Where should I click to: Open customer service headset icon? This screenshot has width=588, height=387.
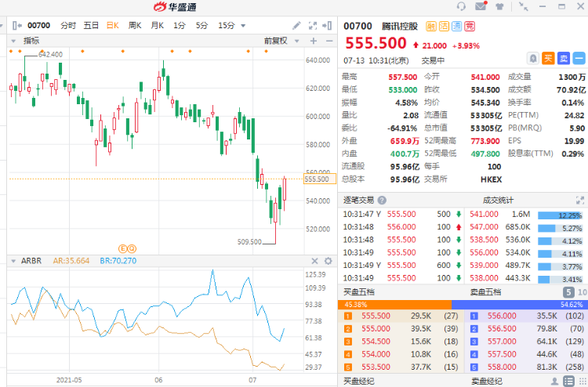(x=461, y=6)
